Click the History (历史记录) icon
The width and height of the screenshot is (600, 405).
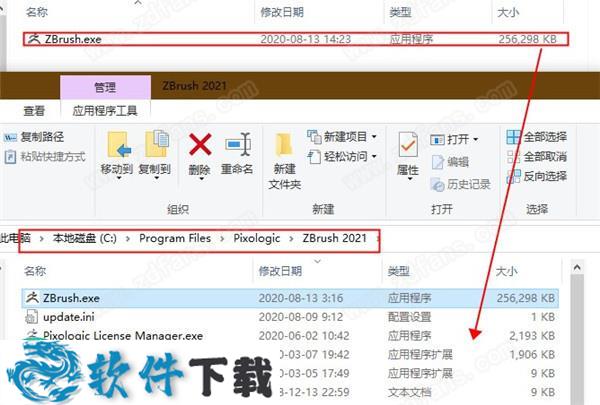435,184
